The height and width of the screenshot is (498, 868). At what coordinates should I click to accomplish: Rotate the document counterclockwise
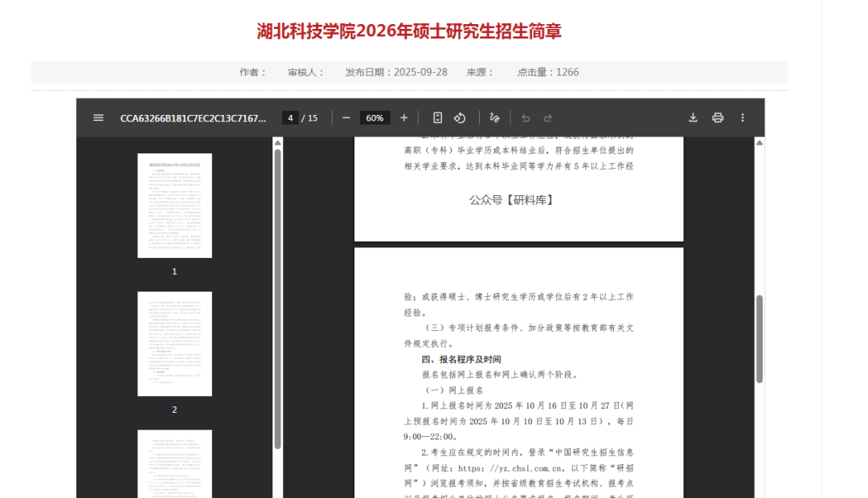460,118
